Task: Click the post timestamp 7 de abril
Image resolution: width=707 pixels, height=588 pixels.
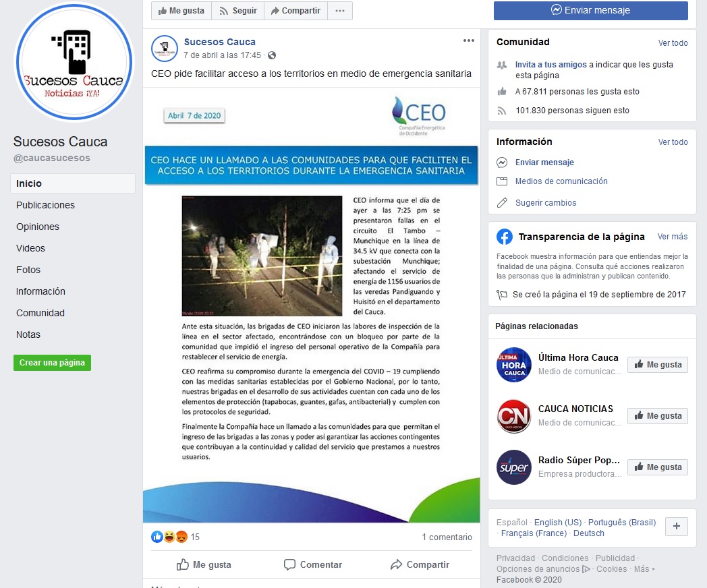Action: 223,55
